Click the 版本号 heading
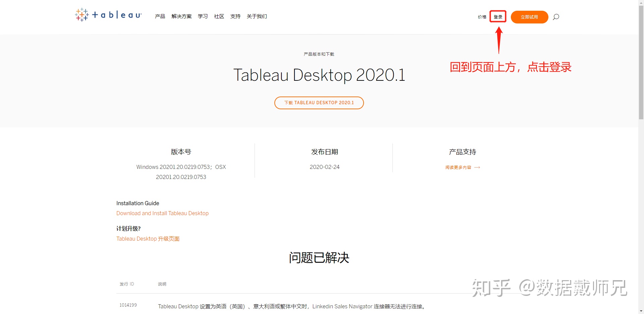This screenshot has height=314, width=644. click(181, 152)
